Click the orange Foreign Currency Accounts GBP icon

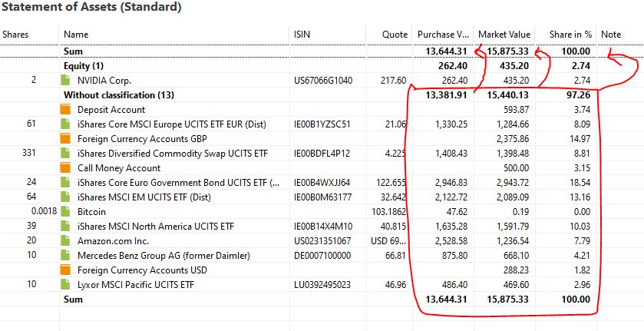pos(66,138)
